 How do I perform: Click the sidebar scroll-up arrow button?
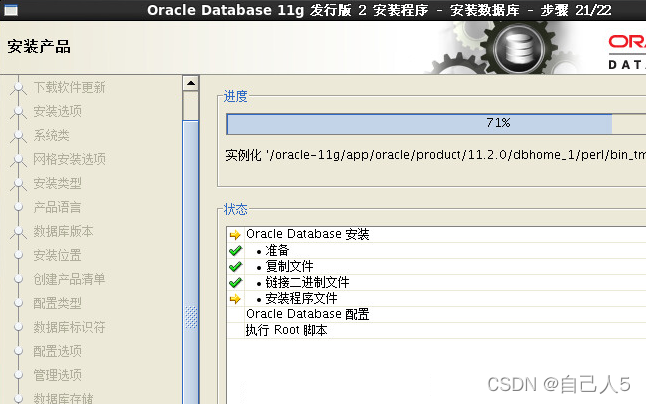pos(190,83)
